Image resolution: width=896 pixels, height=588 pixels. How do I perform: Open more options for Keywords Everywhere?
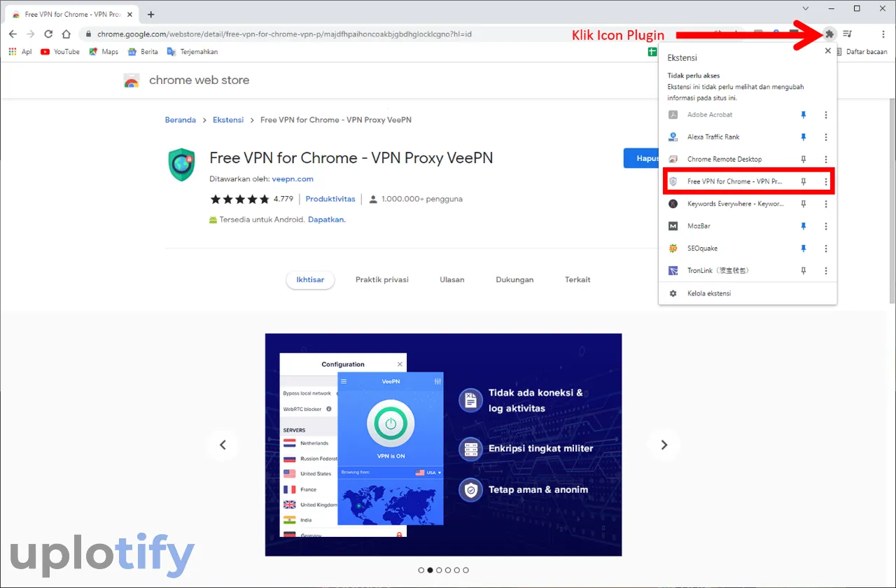826,204
